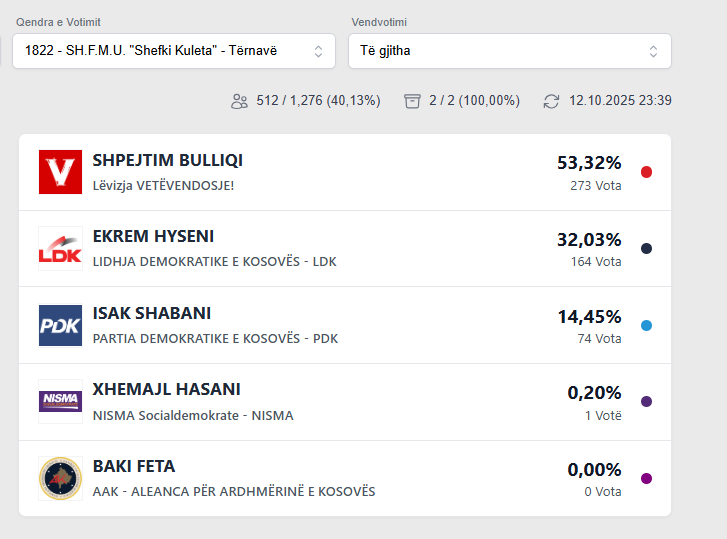Select candidate Shpejtim Bulliqi
Image resolution: width=727 pixels, height=539 pixels.
click(167, 160)
